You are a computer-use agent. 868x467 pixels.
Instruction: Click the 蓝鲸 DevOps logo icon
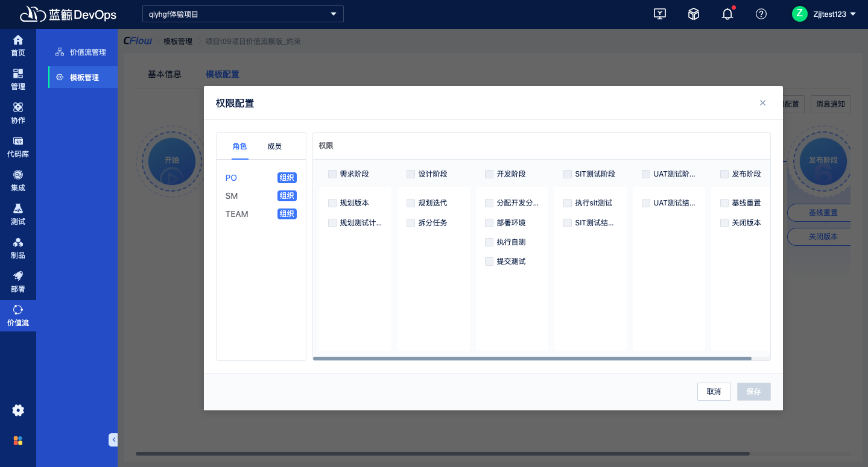point(33,14)
